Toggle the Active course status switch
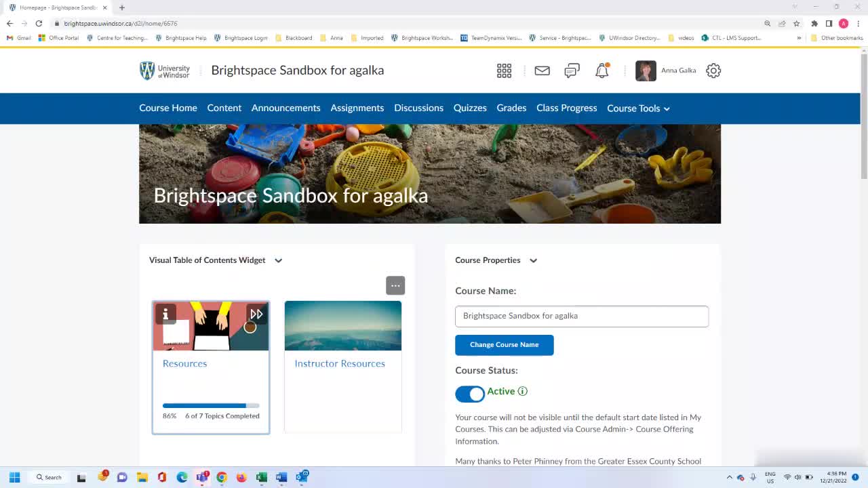The height and width of the screenshot is (488, 868). pyautogui.click(x=470, y=394)
